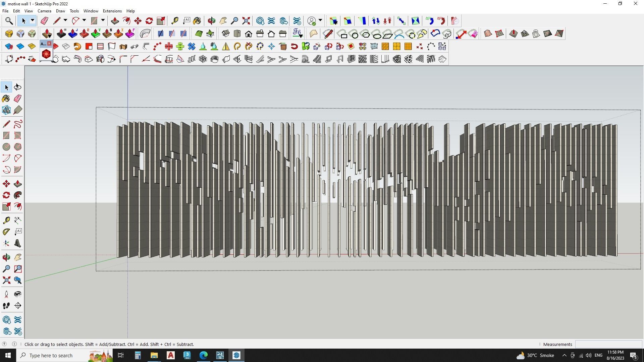The image size is (644, 362).
Task: Activate the Follow Me tool in left toolbar
Action: coord(18,195)
